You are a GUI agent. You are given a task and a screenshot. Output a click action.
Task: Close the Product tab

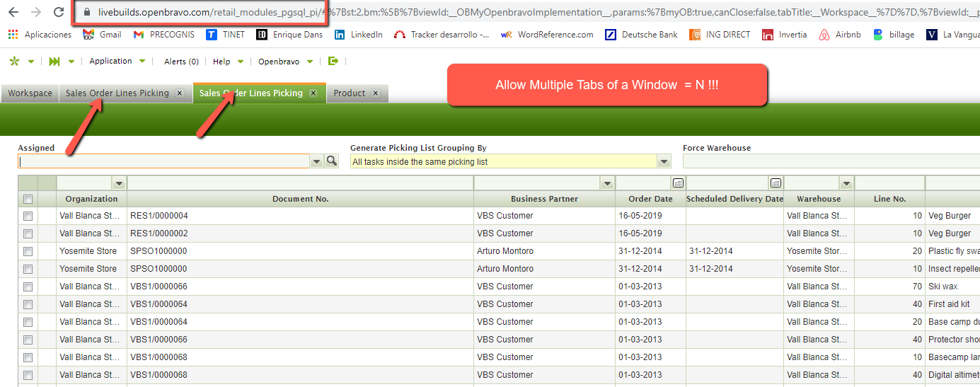coord(376,93)
